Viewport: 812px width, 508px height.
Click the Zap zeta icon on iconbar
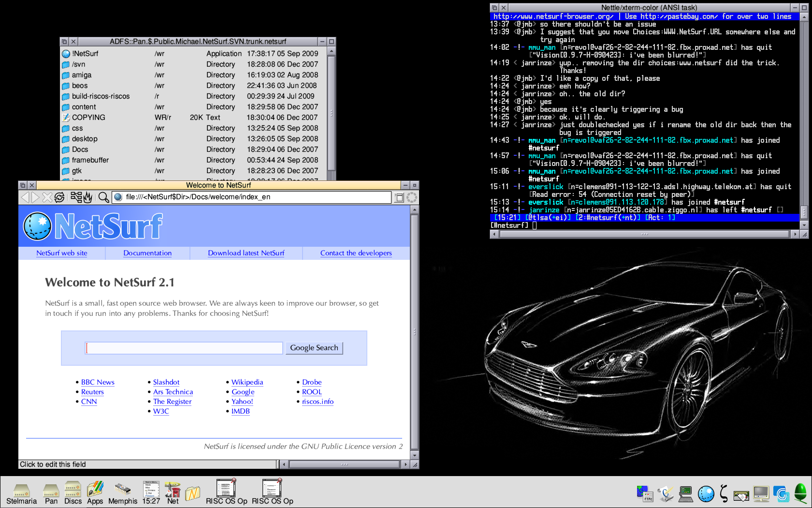tap(724, 493)
